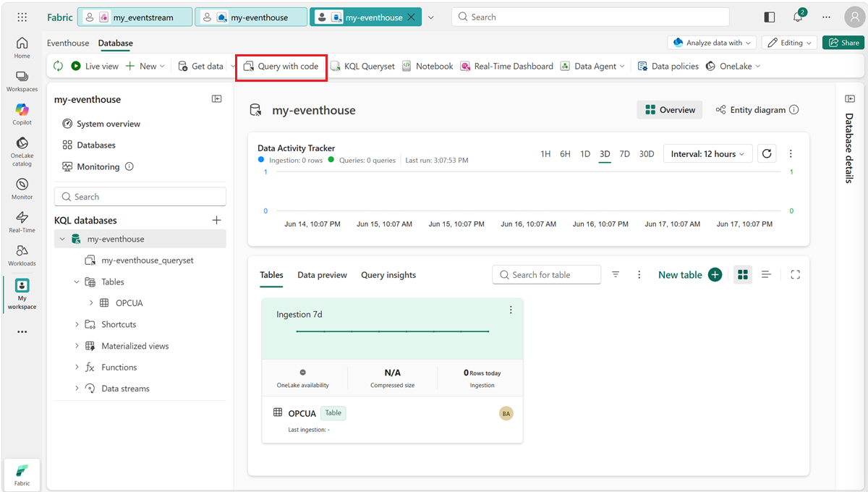Switch to card grid view
This screenshot has height=492, width=868.
tap(742, 275)
